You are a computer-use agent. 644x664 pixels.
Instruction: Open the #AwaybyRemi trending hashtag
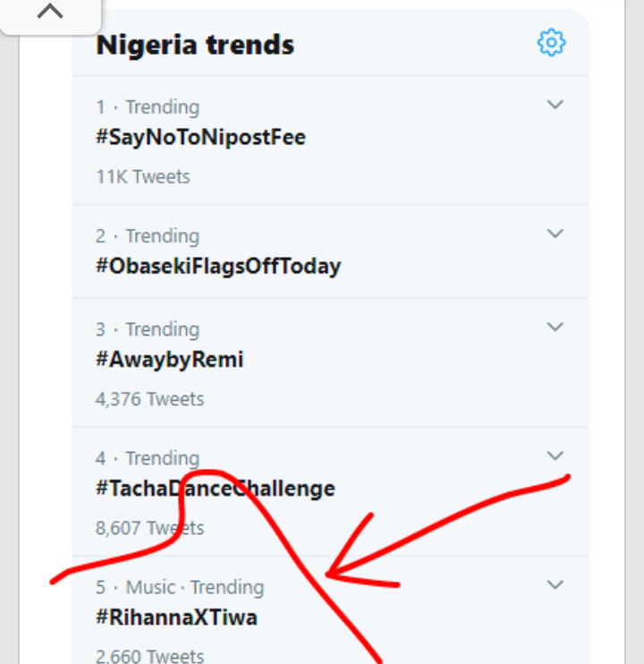click(170, 360)
